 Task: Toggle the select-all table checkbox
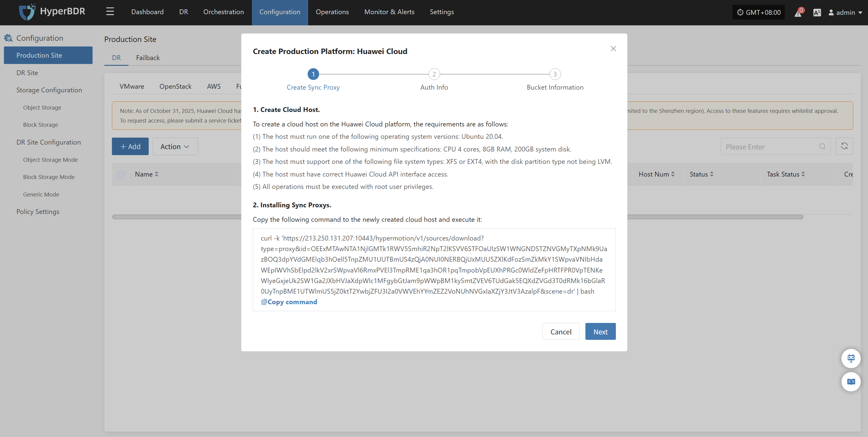point(121,174)
